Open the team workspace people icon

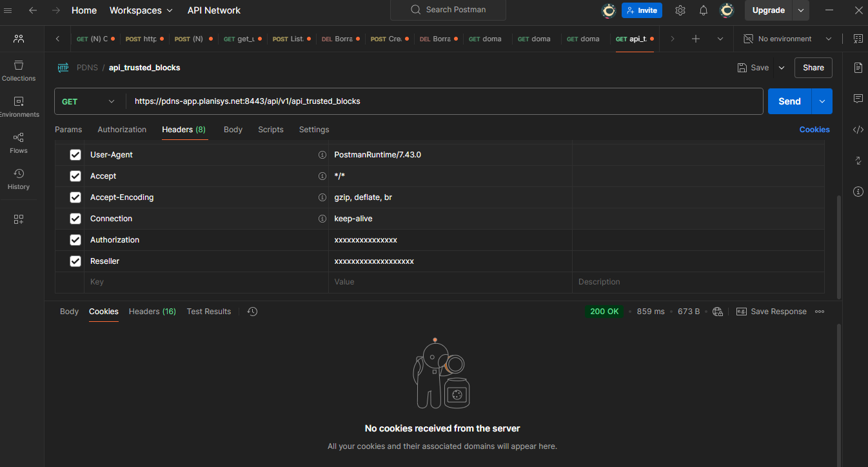coord(19,39)
